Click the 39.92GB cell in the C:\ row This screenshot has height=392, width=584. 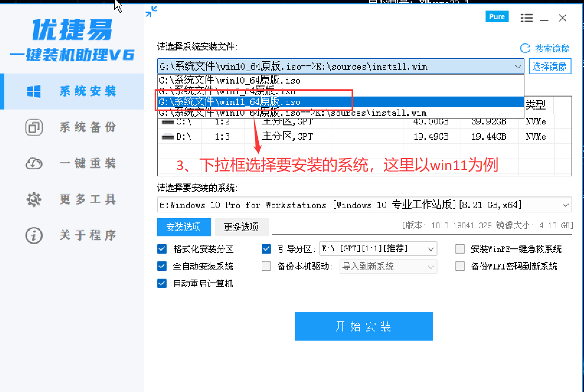pos(488,122)
